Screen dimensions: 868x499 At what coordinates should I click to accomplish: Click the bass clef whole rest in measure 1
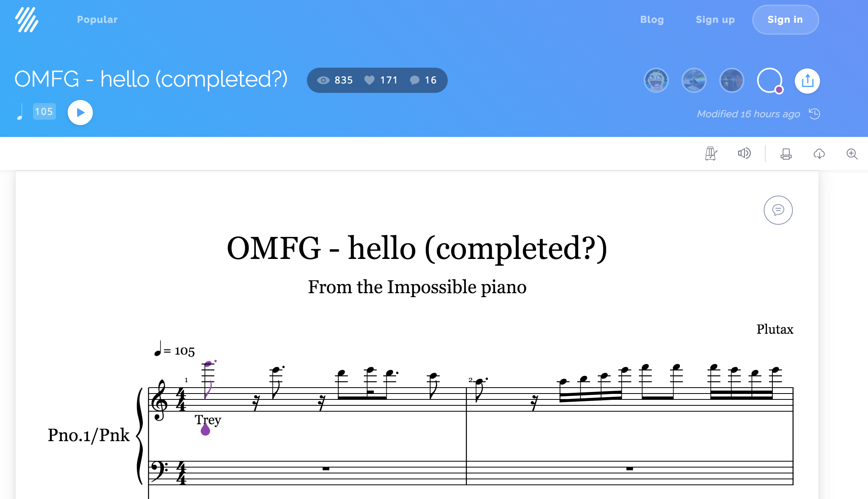click(x=326, y=469)
